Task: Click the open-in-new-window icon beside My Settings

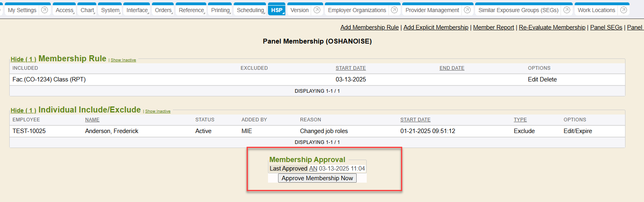Action: pyautogui.click(x=45, y=10)
